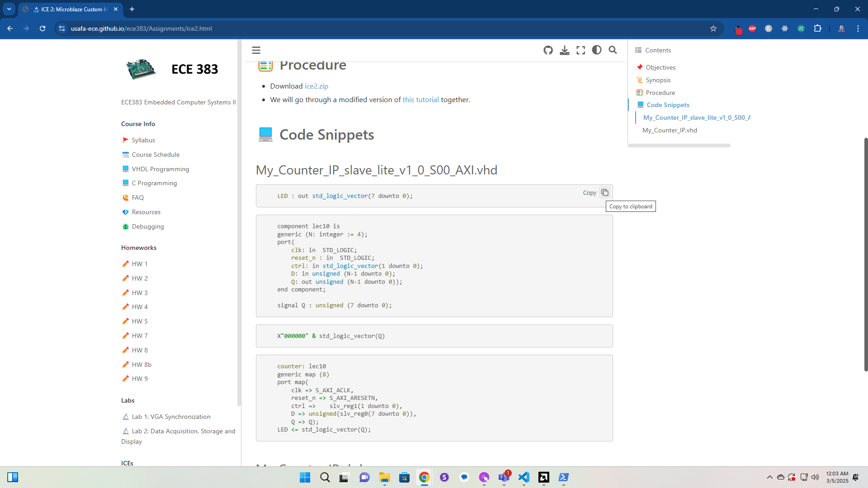This screenshot has height=488, width=868.
Task: Toggle the sidebar with the hamburger icon
Action: (256, 50)
